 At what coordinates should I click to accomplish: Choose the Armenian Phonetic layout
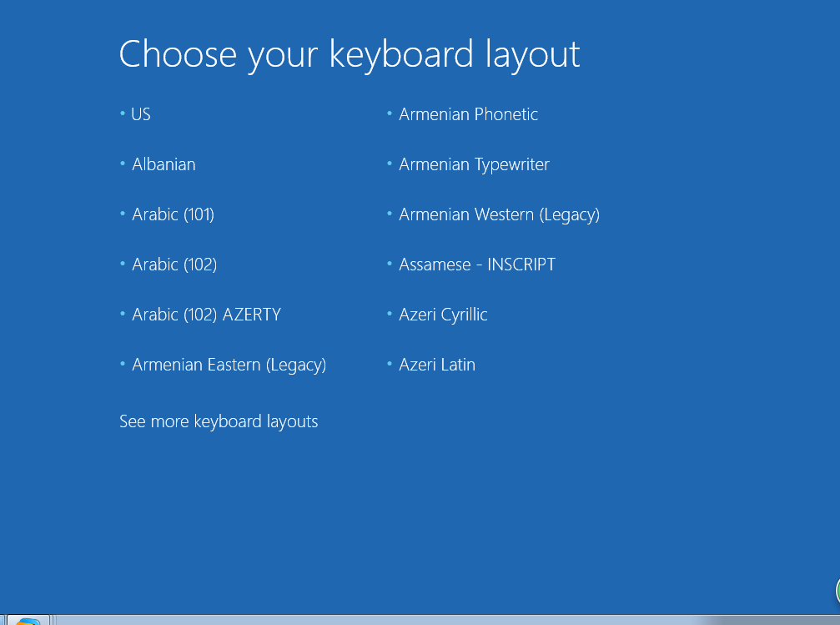[x=468, y=114]
